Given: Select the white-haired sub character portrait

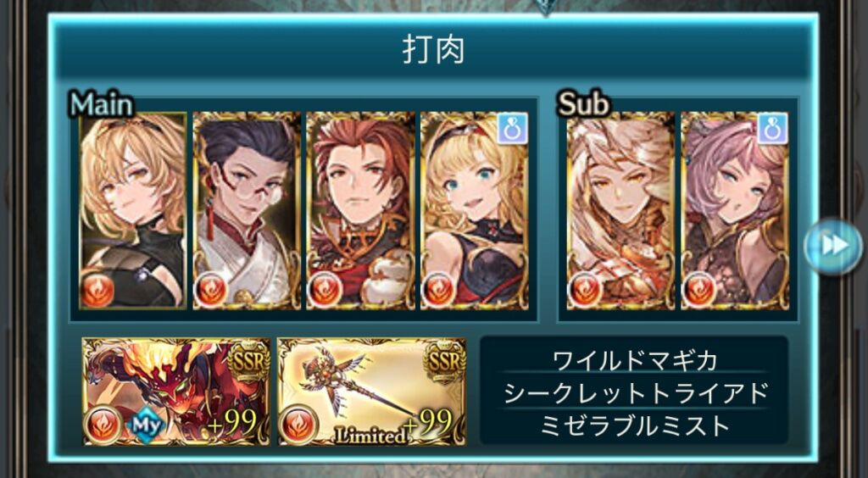Looking at the screenshot, I should click(x=620, y=211).
